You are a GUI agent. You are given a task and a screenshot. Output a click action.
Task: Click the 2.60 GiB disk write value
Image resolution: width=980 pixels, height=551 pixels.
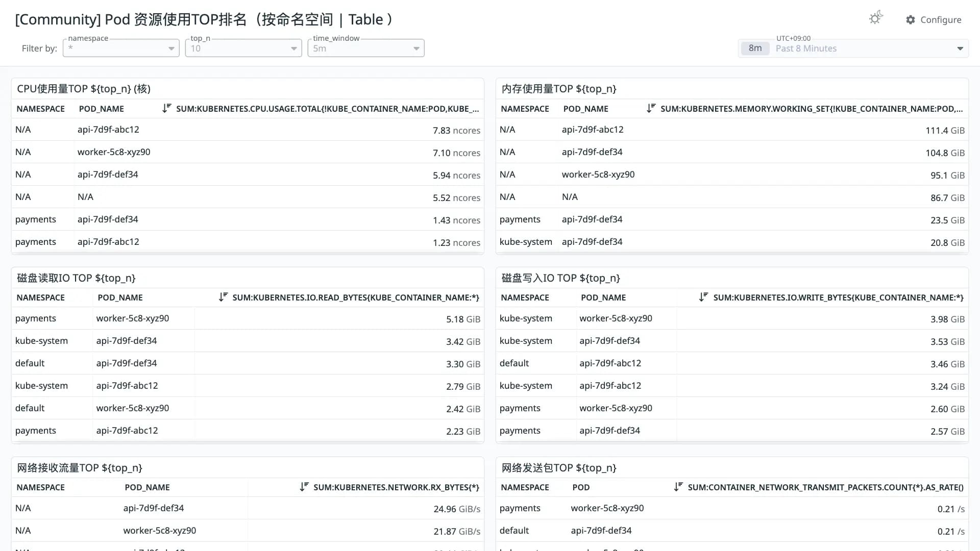click(x=947, y=409)
